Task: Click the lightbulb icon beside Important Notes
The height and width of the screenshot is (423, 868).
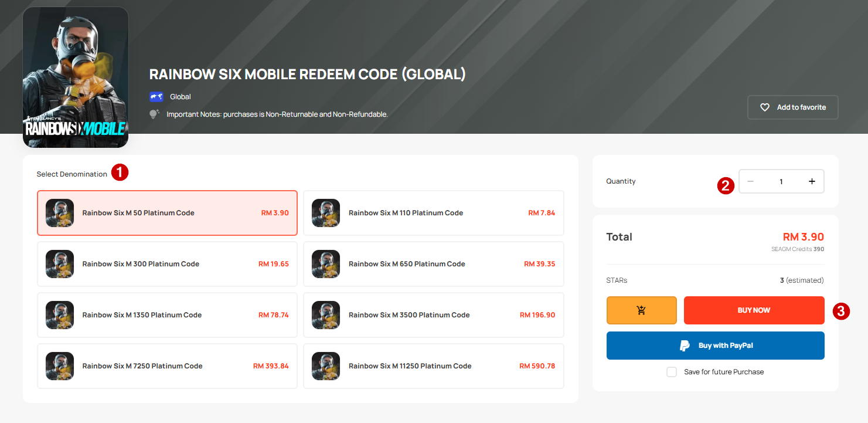Action: point(155,114)
